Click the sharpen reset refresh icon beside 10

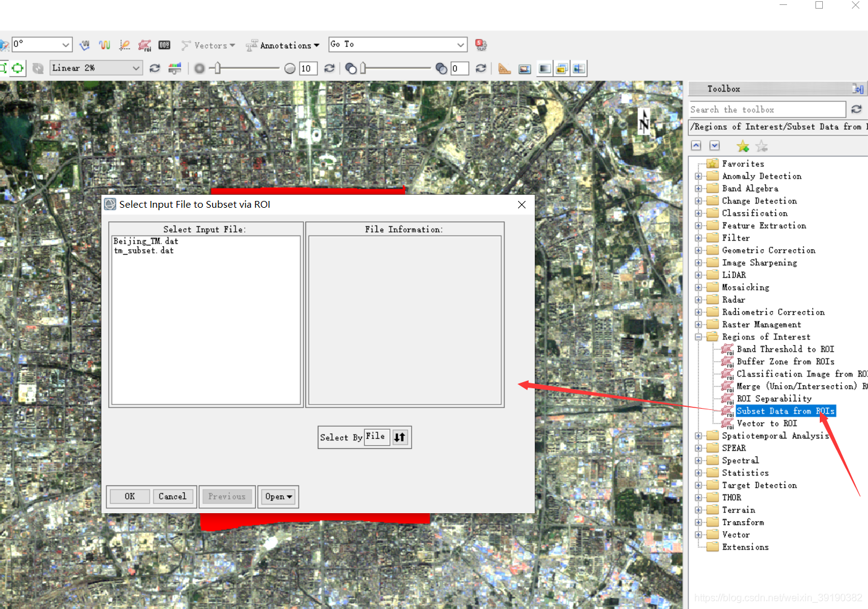330,68
